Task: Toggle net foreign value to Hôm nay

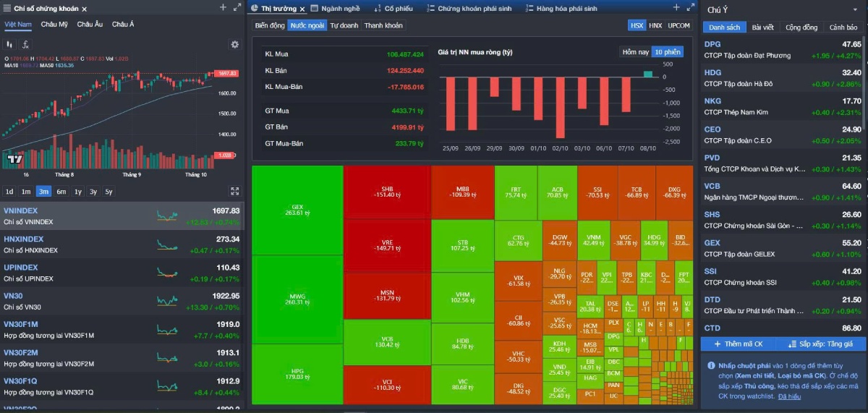Action: pos(635,52)
